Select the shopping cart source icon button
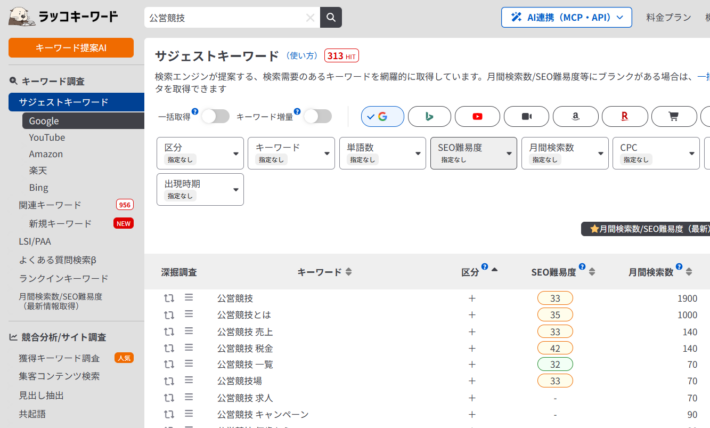 tap(674, 116)
